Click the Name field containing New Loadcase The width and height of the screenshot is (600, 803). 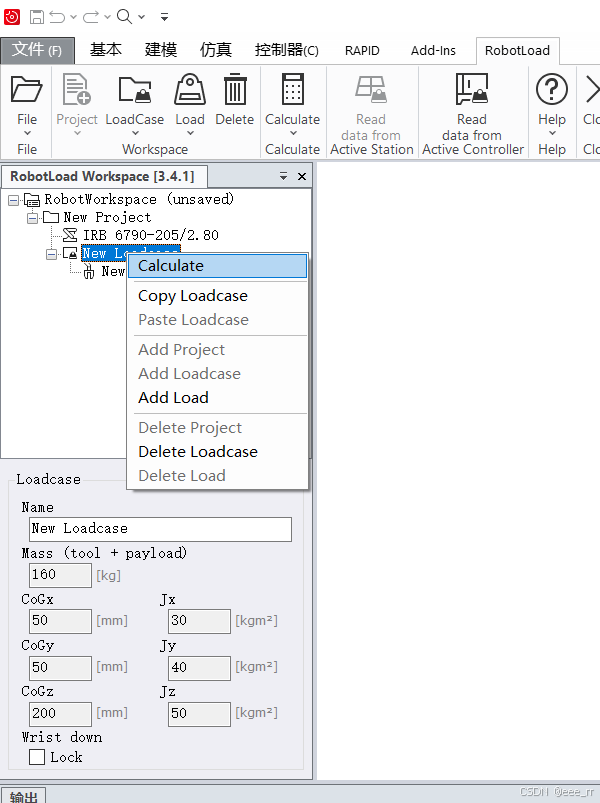tap(160, 529)
